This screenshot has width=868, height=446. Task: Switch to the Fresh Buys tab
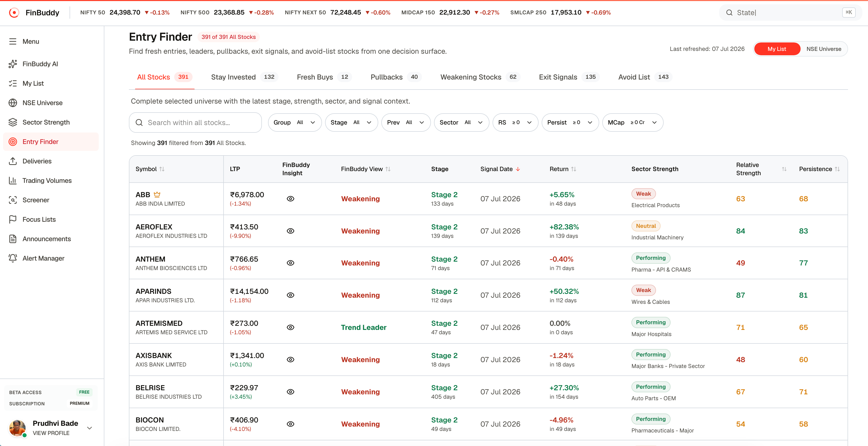[324, 77]
